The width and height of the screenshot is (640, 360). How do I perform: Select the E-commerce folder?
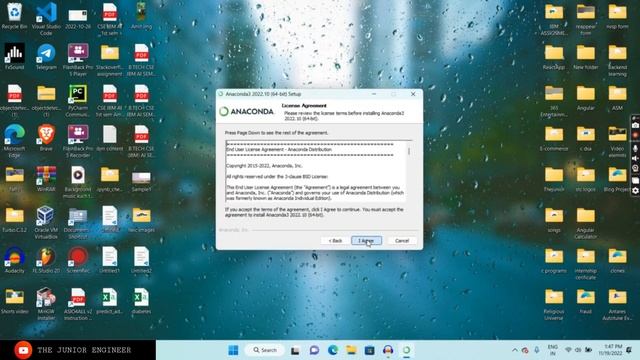pyautogui.click(x=554, y=139)
